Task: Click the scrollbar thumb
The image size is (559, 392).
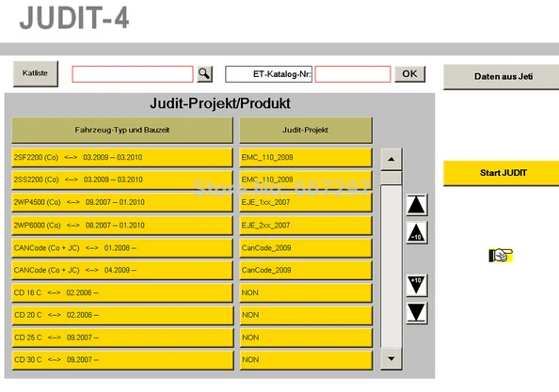Action: 391,178
